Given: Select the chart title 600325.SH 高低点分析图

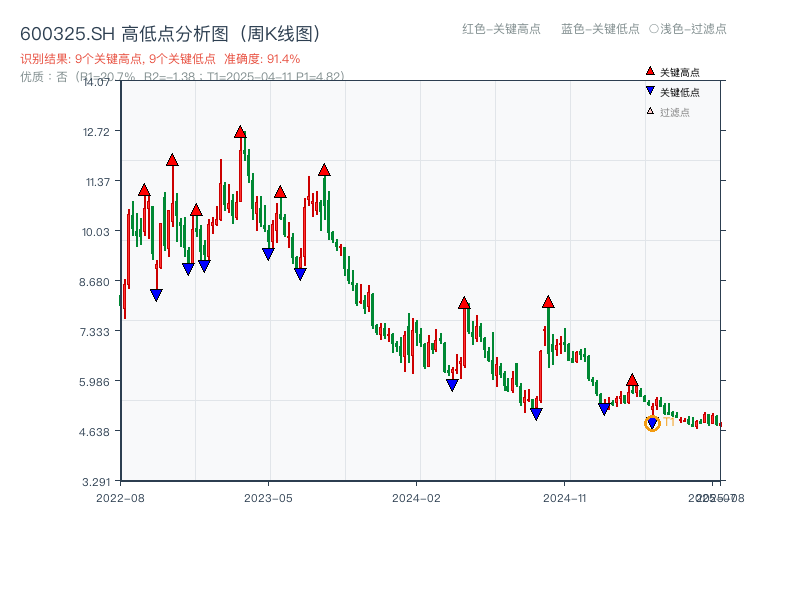Looking at the screenshot, I should [x=170, y=31].
